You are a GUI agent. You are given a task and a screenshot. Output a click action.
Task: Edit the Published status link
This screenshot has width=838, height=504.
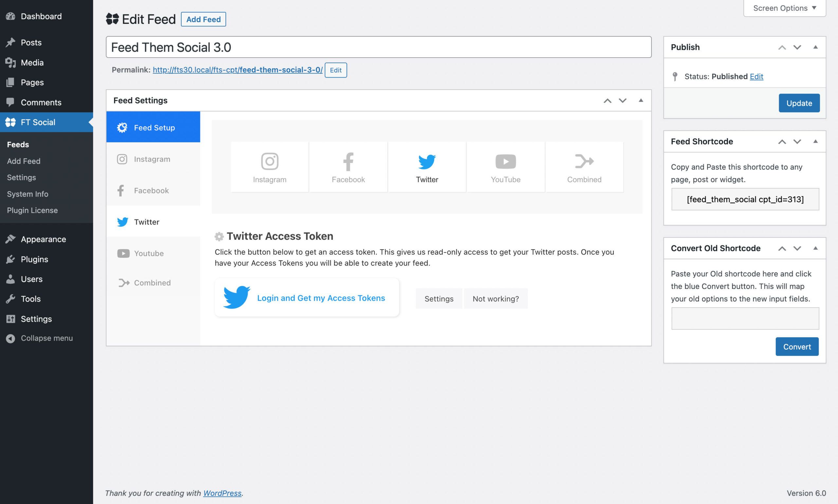pos(756,76)
